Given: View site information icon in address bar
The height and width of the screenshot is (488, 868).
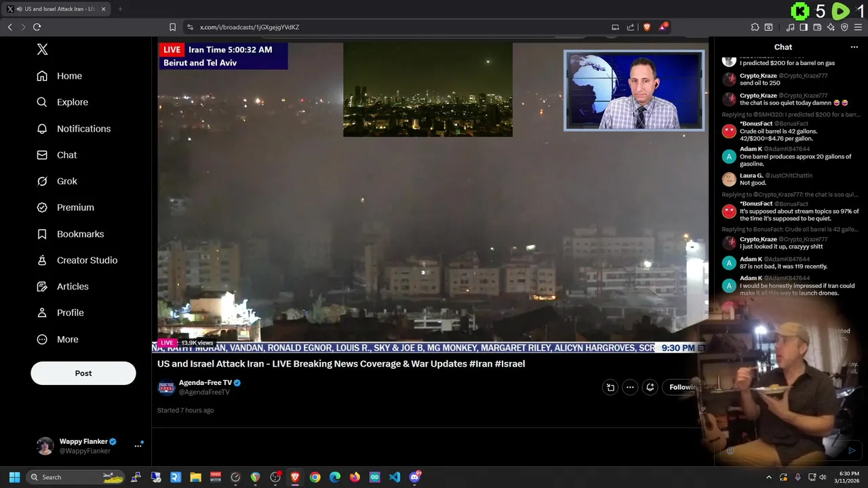Looking at the screenshot, I should click(x=190, y=27).
